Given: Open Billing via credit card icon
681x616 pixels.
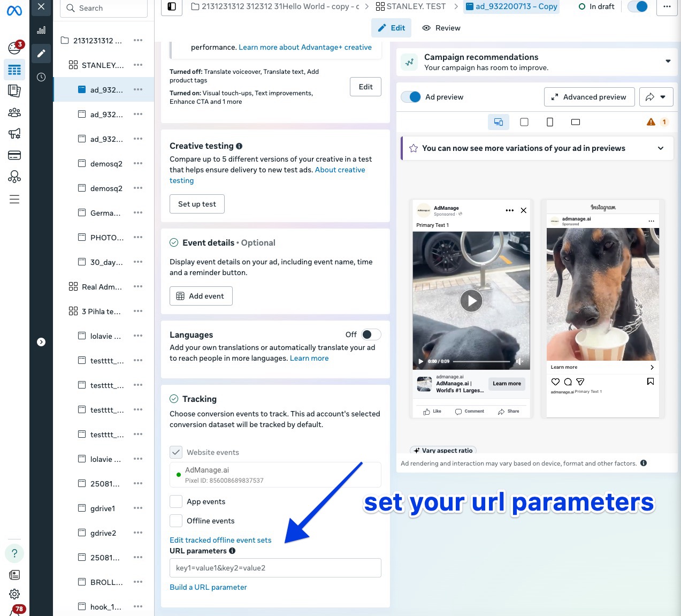Looking at the screenshot, I should [x=14, y=155].
